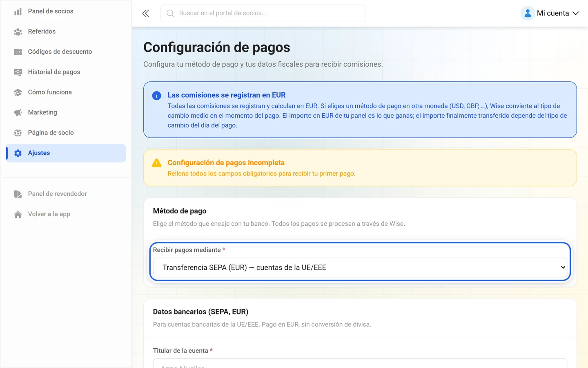The height and width of the screenshot is (368, 588).
Task: Click the yellow warning triangle icon
Action: (x=156, y=163)
